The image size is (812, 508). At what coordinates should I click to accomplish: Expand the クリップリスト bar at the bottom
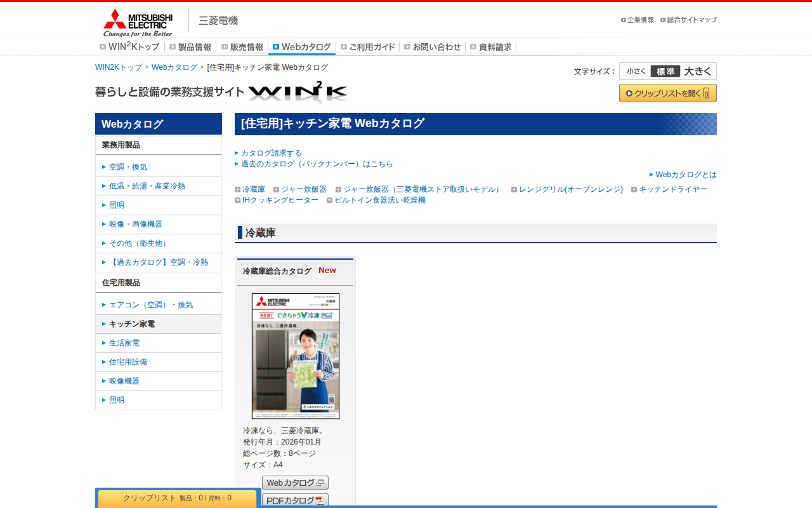click(178, 498)
